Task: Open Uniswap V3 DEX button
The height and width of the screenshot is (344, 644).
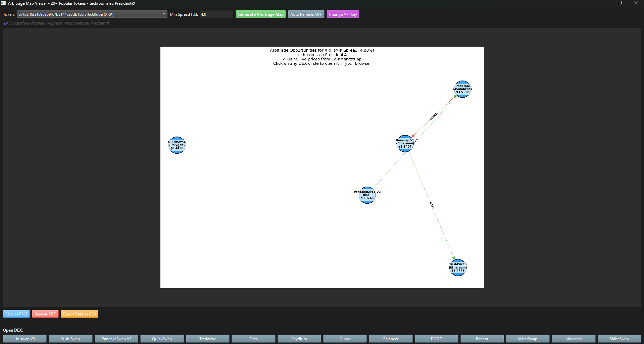Action: [25, 339]
